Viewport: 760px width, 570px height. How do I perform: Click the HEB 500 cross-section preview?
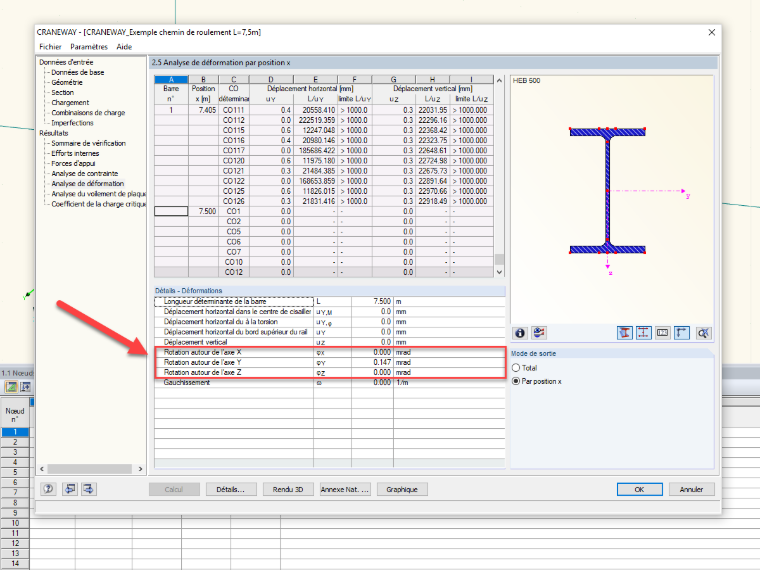pyautogui.click(x=612, y=199)
